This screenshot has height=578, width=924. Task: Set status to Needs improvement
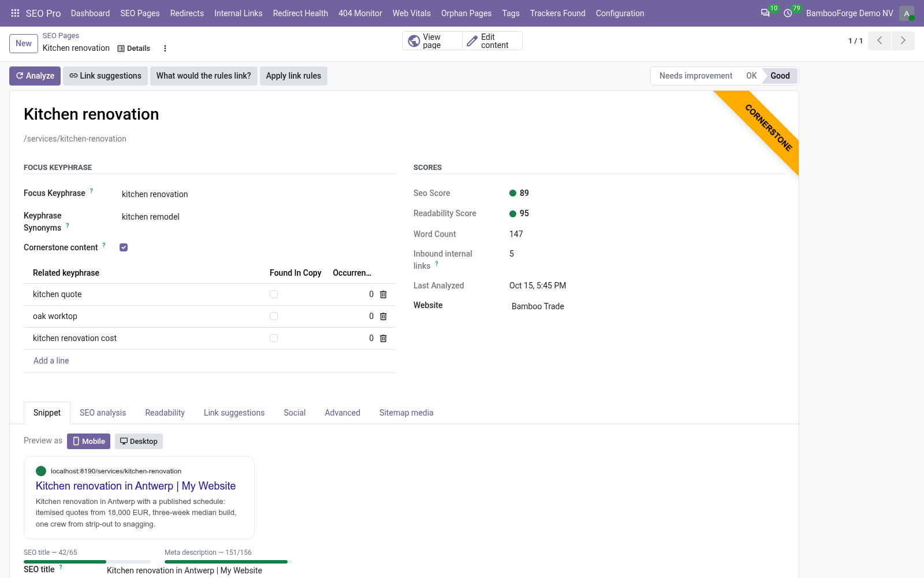coord(696,76)
